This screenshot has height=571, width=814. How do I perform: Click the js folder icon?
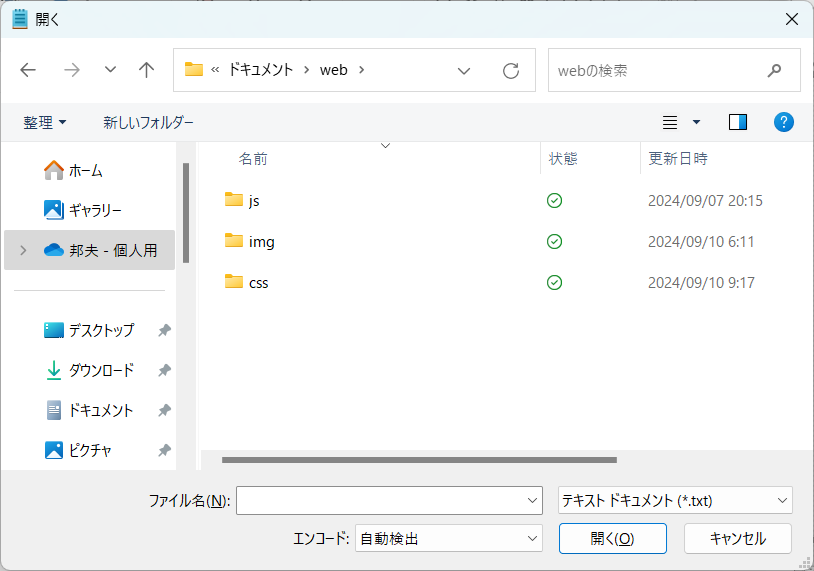coord(234,199)
